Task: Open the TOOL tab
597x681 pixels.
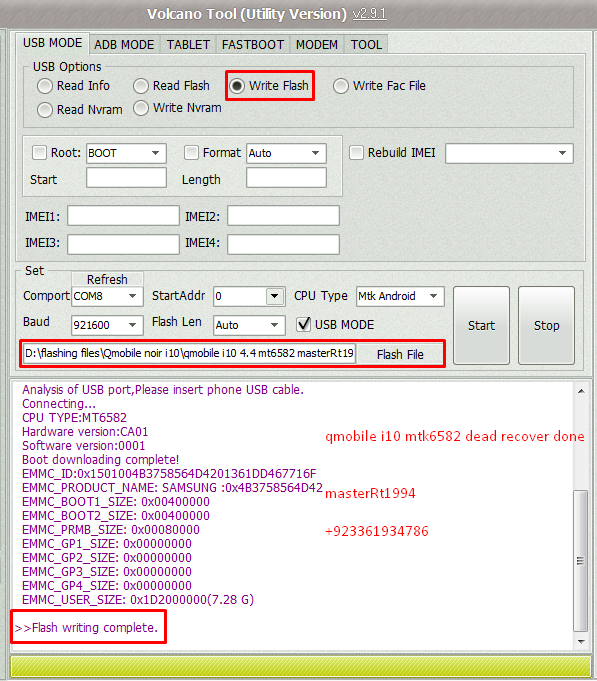Action: [x=366, y=45]
